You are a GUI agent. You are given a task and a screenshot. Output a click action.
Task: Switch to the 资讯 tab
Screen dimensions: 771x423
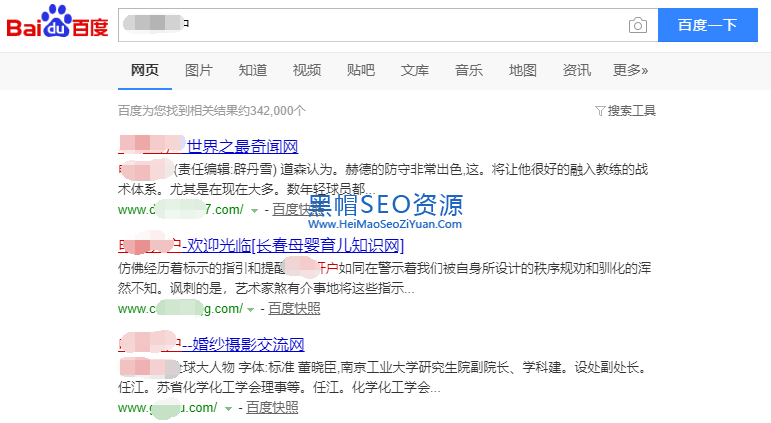tap(576, 70)
